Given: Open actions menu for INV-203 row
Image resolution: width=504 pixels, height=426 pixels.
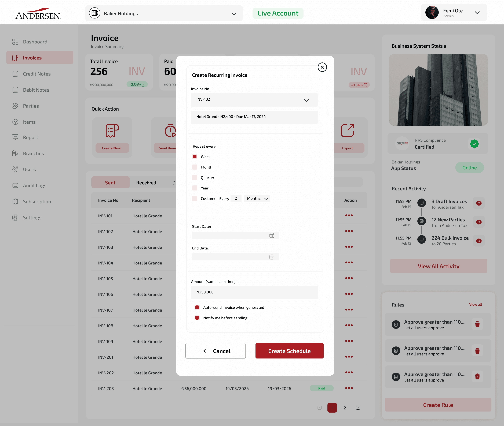Looking at the screenshot, I should 349,388.
